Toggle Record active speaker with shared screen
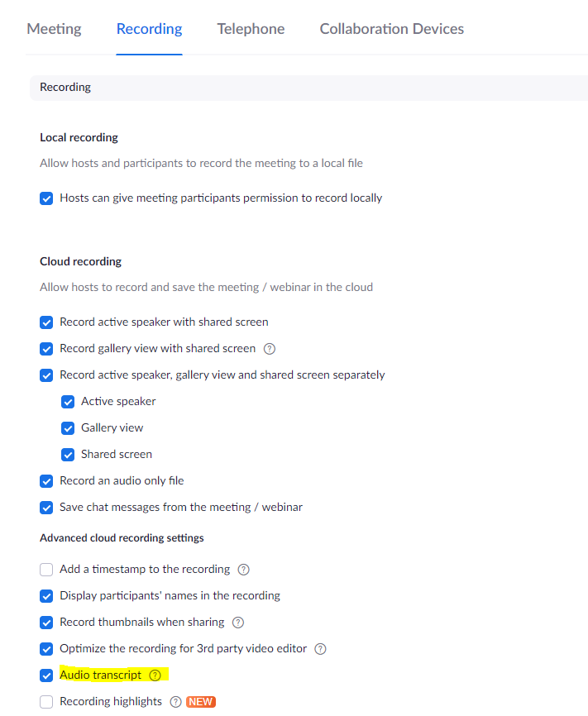 coord(46,322)
